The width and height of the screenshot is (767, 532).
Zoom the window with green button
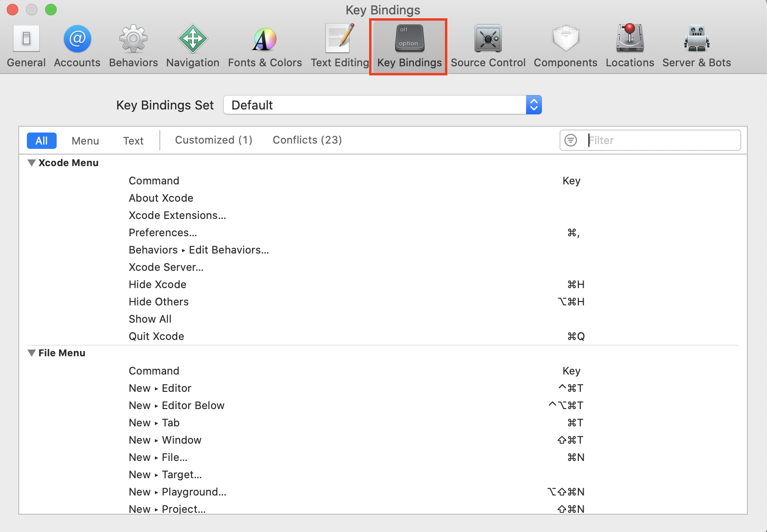(51, 10)
